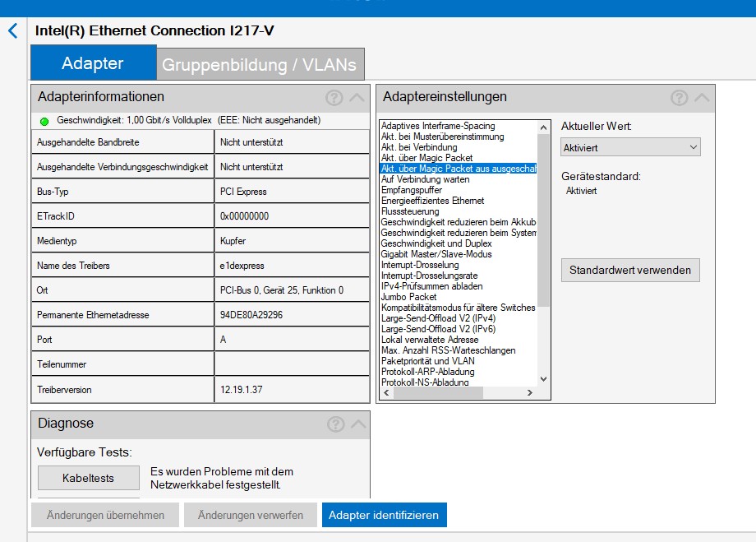This screenshot has width=756, height=542.
Task: Collapse the Diagnose panel
Action: point(358,424)
